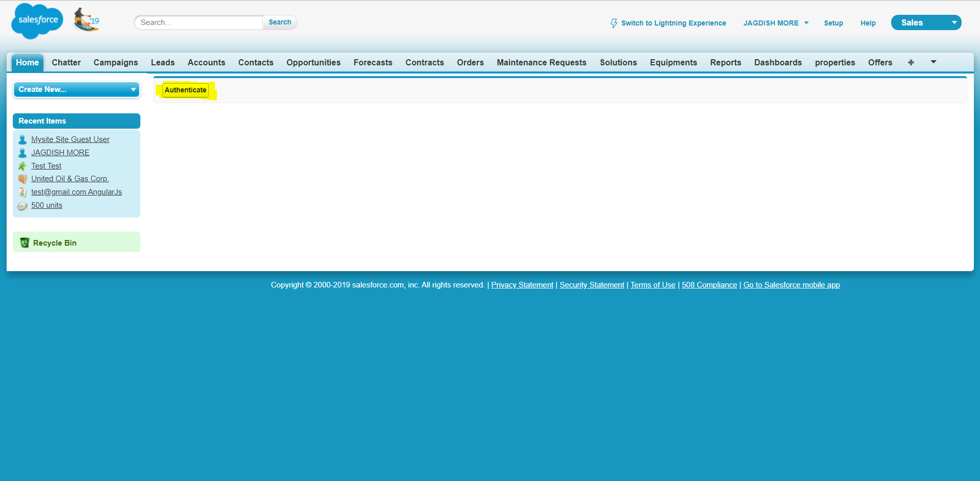Open the Privacy Statement link
980x481 pixels.
pyautogui.click(x=522, y=285)
